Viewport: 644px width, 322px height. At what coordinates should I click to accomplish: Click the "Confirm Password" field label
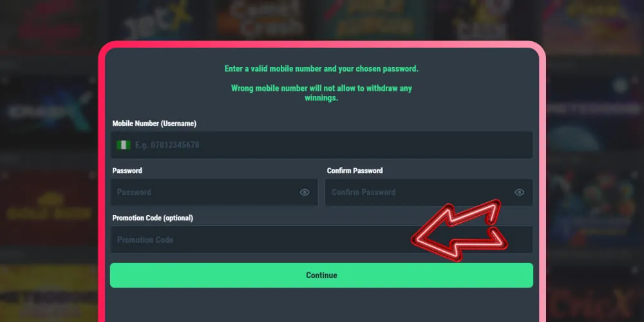(x=354, y=171)
